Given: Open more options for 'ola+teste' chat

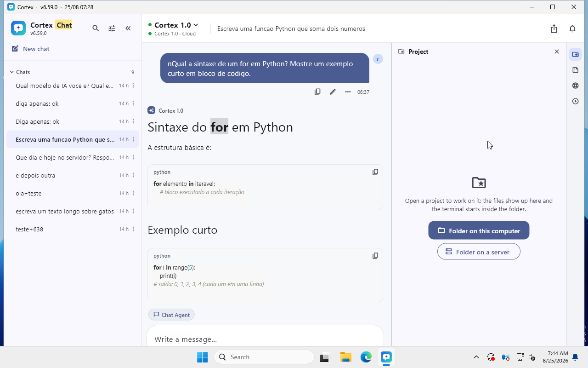Looking at the screenshot, I should coord(133,193).
